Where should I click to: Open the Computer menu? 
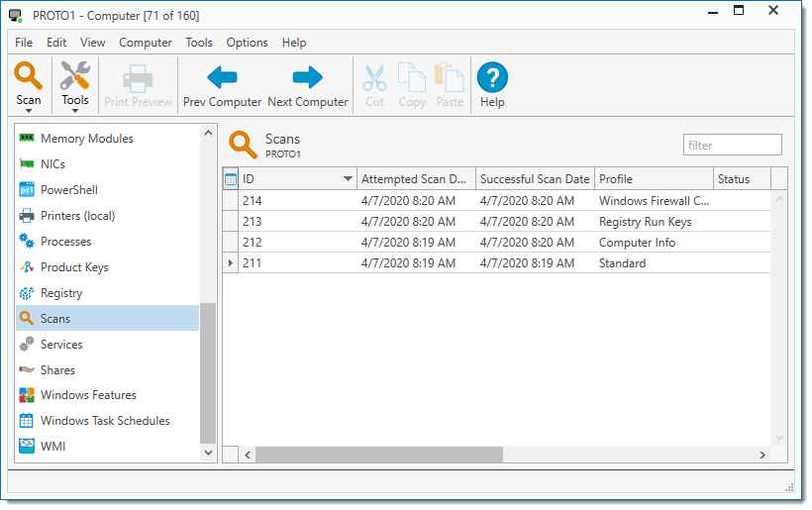146,43
